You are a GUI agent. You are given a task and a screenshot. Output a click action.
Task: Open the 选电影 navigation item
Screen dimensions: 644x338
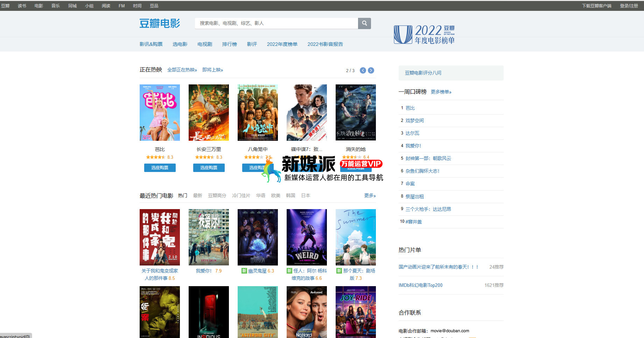pos(180,44)
